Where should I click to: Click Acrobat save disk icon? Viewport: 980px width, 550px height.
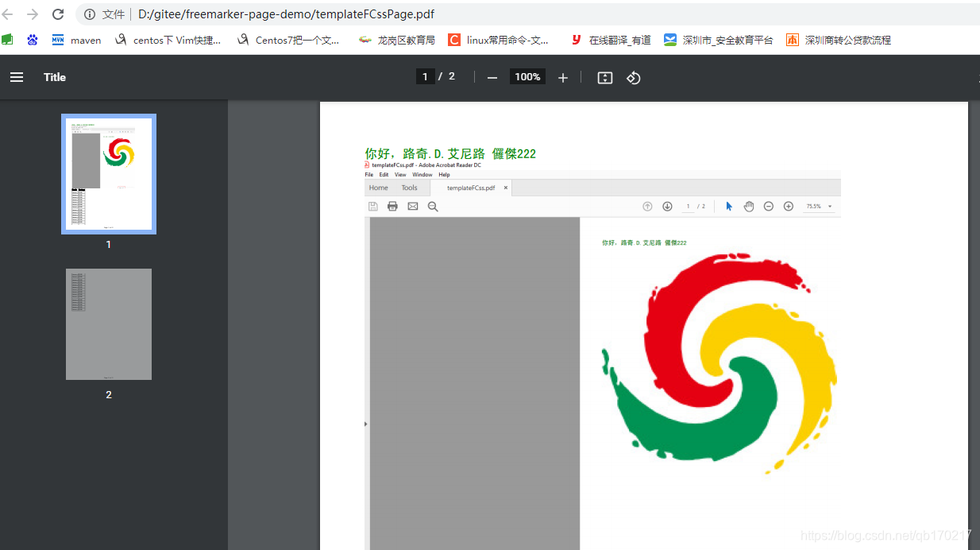pos(373,206)
